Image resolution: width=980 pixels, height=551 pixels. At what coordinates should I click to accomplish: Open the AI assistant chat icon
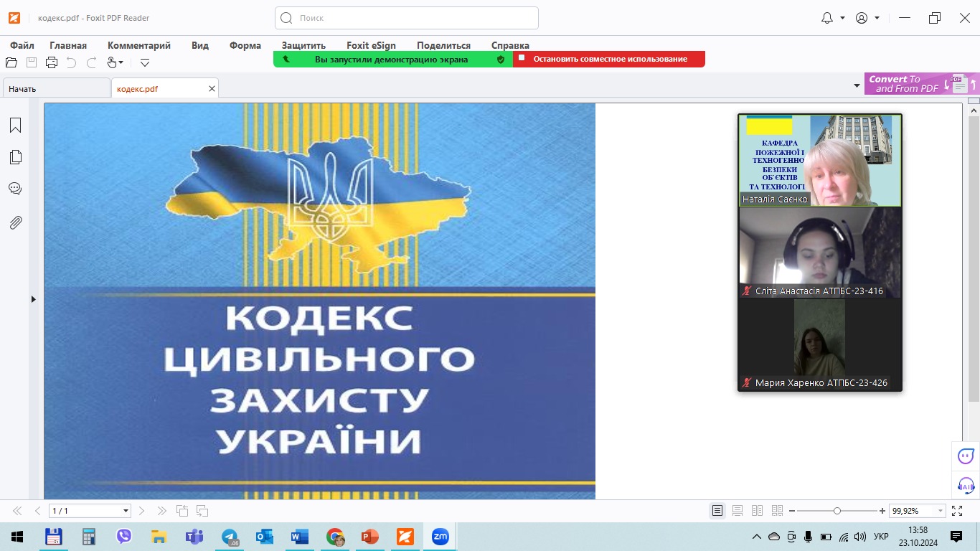966,455
